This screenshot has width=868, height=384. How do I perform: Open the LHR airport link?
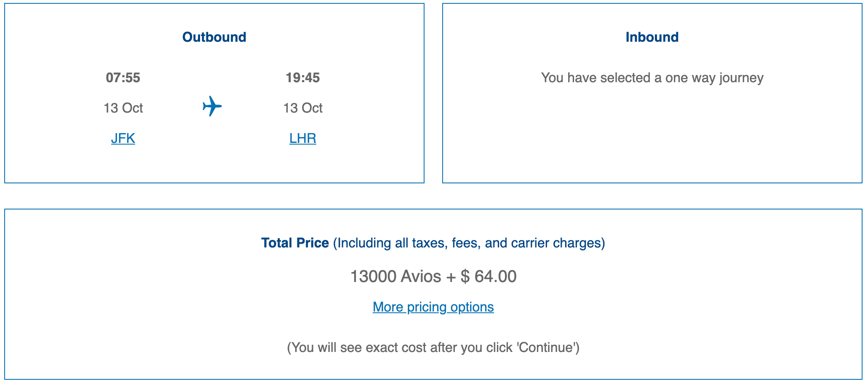303,138
